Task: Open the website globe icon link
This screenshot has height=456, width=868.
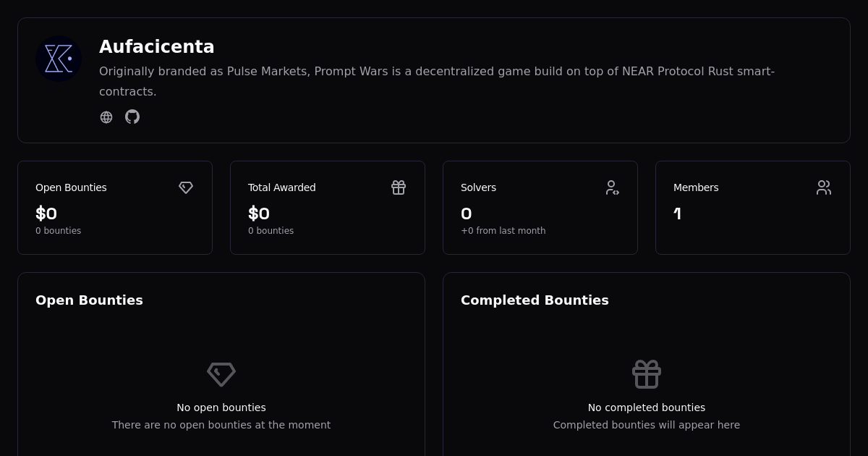Action: click(106, 117)
